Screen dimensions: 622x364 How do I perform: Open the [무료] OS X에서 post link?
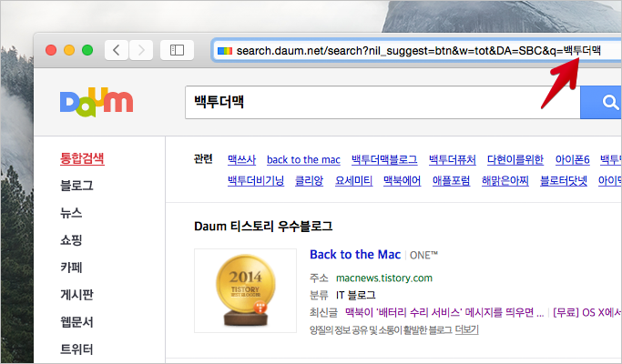pyautogui.click(x=586, y=312)
